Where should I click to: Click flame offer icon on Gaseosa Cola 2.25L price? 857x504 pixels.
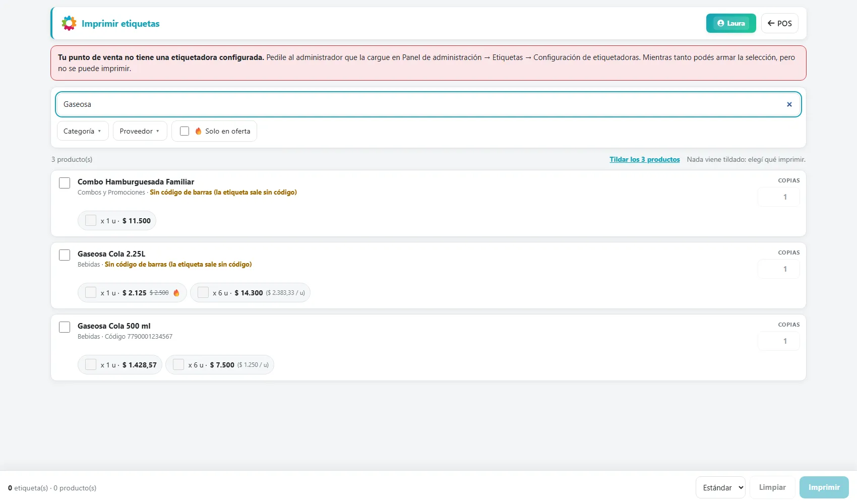pyautogui.click(x=176, y=293)
